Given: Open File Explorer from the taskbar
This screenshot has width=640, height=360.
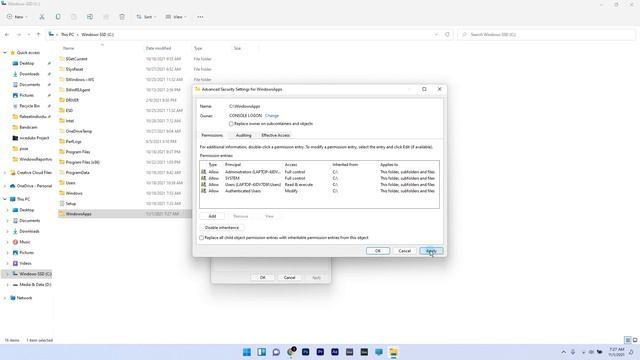Looking at the screenshot, I should [393, 352].
